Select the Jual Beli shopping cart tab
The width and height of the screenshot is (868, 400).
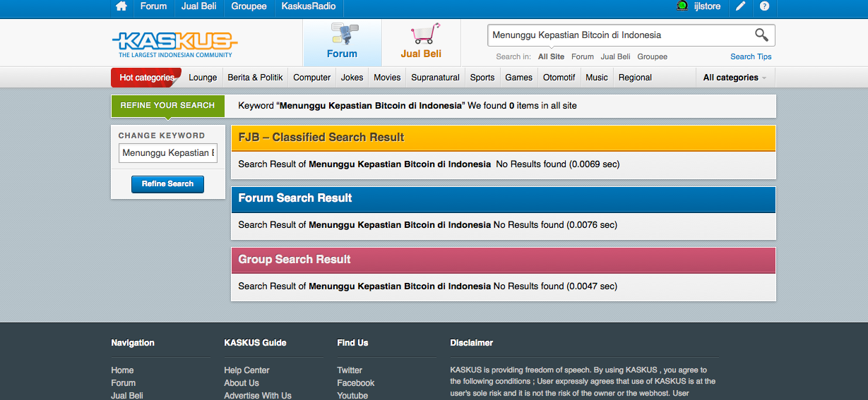[421, 42]
